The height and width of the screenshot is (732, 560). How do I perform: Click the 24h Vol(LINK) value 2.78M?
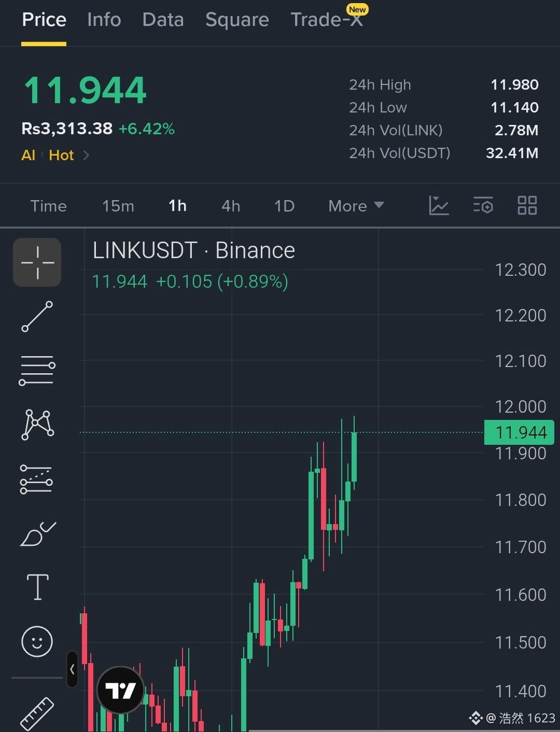point(516,130)
